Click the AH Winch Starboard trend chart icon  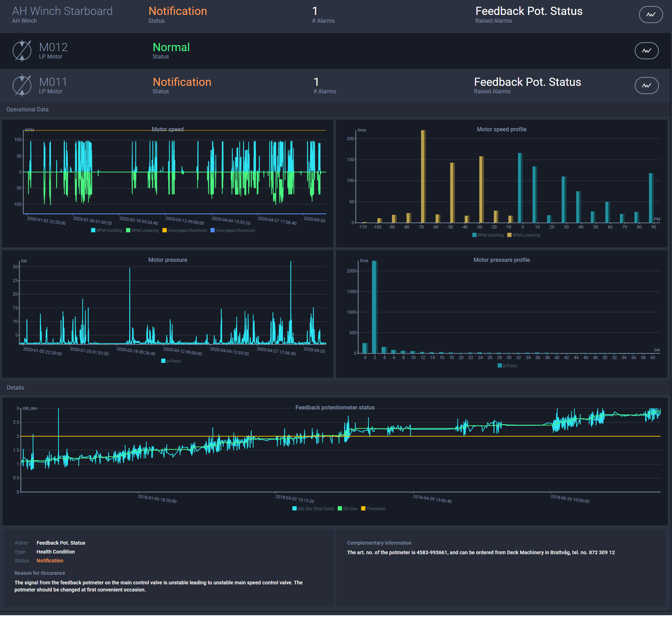tap(650, 15)
